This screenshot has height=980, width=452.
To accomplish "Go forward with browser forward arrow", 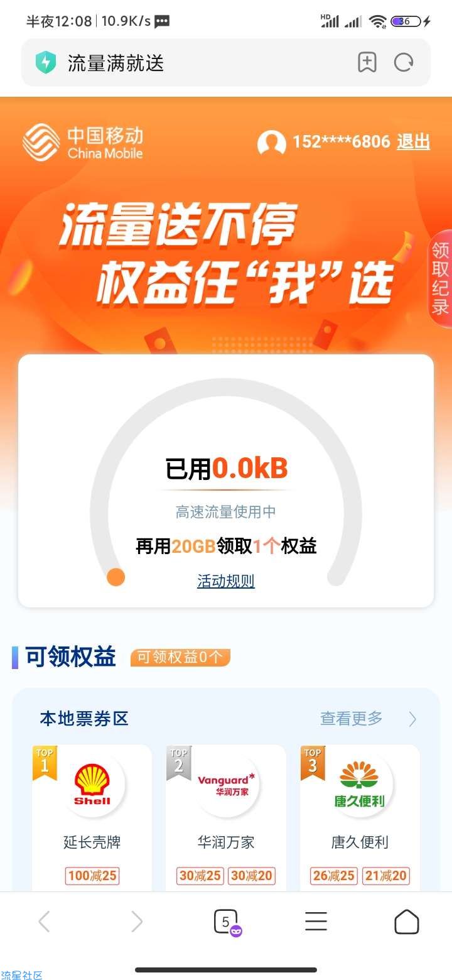I will coord(137,922).
